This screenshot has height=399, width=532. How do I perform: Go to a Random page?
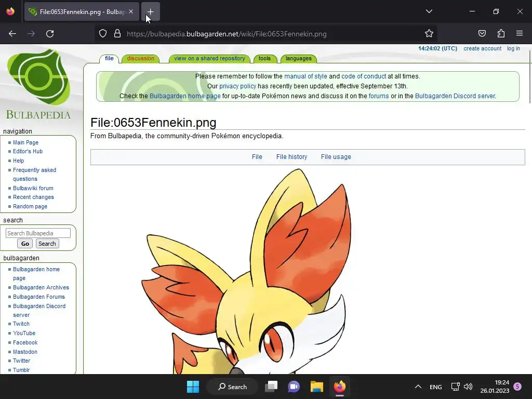click(x=30, y=206)
